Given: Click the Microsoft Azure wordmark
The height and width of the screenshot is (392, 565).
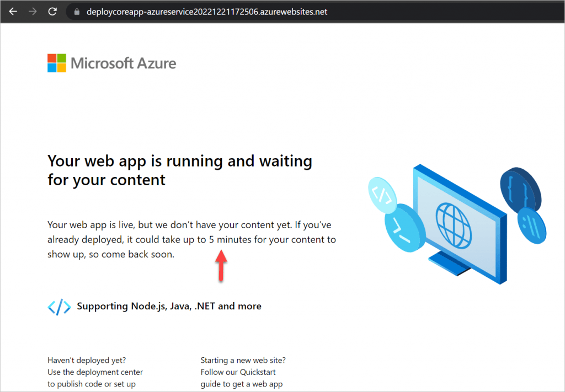Looking at the screenshot, I should click(123, 63).
